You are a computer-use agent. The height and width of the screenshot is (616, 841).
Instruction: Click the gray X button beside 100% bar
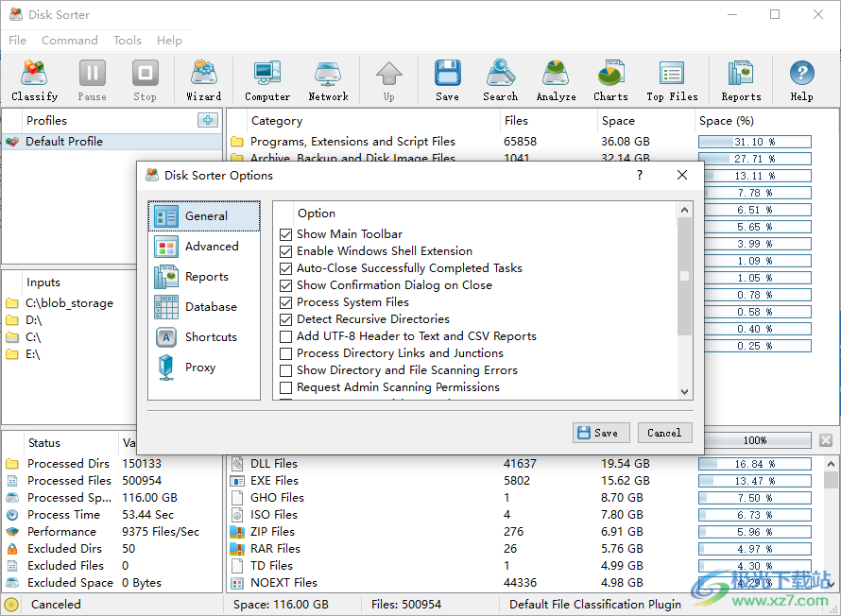(826, 440)
